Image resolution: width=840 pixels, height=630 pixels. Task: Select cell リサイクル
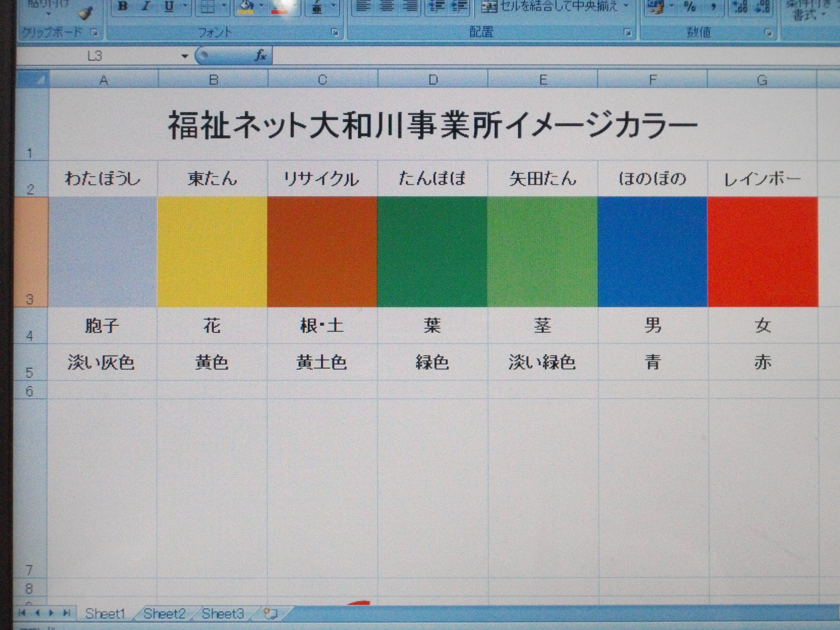pyautogui.click(x=322, y=178)
